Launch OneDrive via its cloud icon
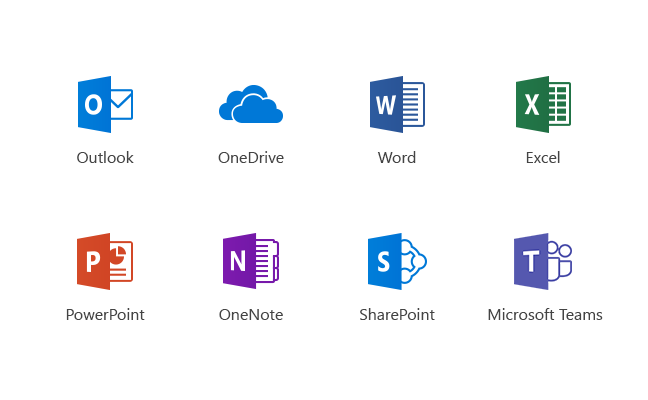Screen dimensions: 648x400 [x=250, y=105]
